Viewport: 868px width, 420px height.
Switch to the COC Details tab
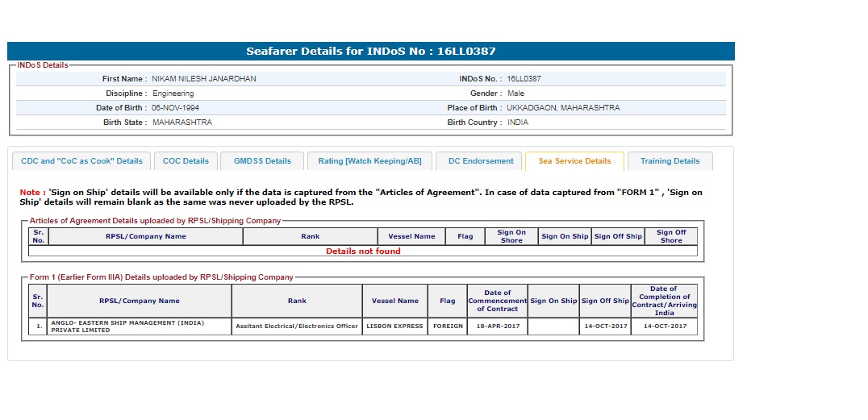click(x=186, y=161)
